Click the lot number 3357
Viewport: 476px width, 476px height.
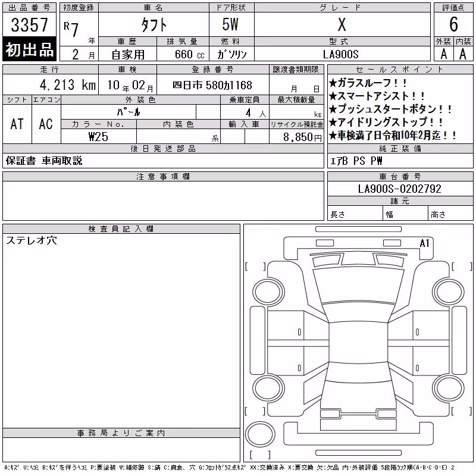(x=29, y=24)
